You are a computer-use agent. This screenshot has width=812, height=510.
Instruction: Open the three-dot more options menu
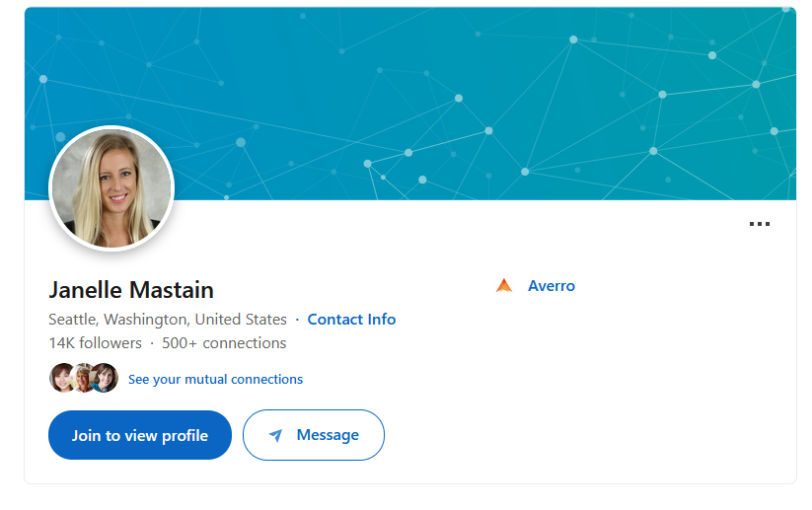(759, 225)
